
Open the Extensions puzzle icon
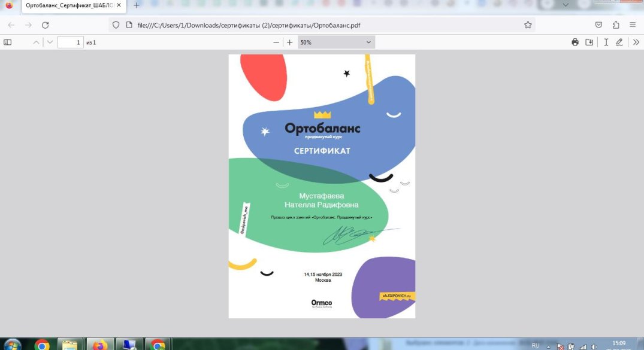tap(616, 25)
